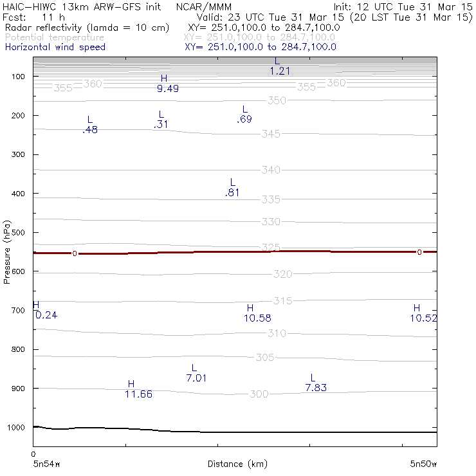The width and height of the screenshot is (476, 476).
Task: Select the "H 10.58" wind speed maximum
Action: [257, 313]
